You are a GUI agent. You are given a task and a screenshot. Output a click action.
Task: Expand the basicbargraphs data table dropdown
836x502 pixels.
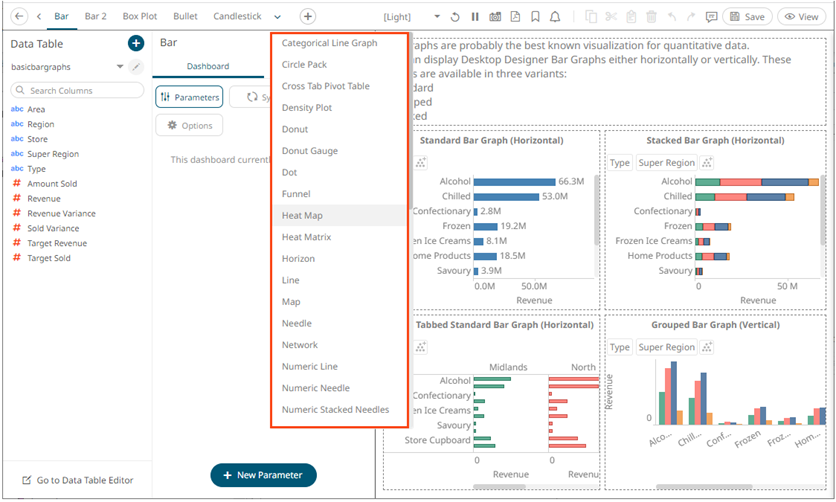pos(119,67)
